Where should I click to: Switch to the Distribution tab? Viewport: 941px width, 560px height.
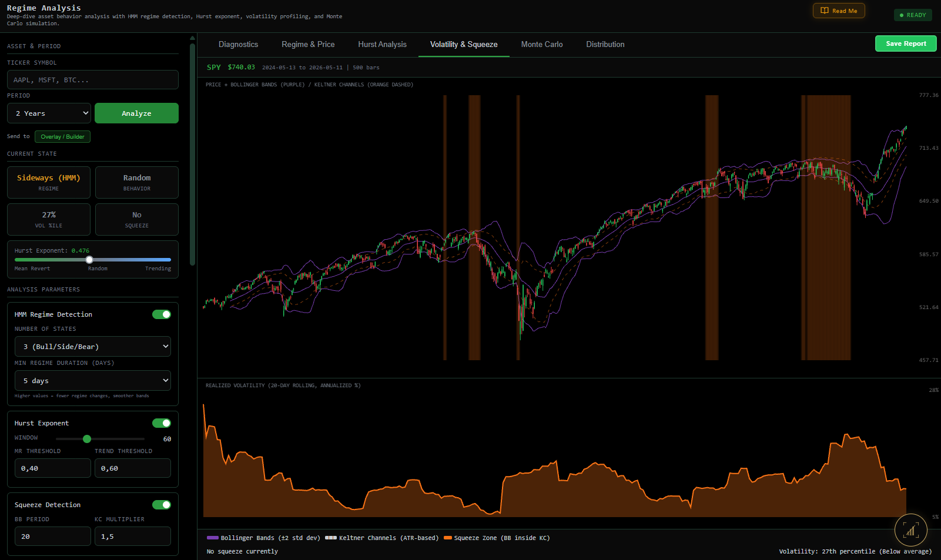(x=605, y=45)
